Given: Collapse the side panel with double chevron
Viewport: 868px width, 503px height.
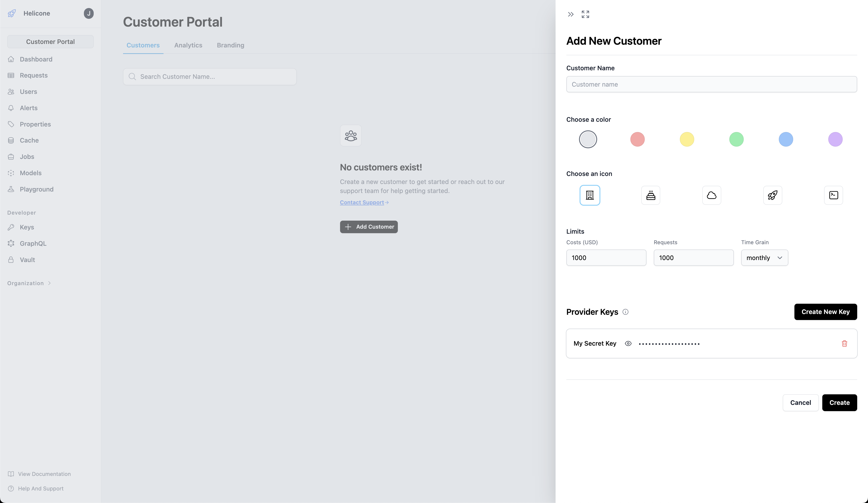Looking at the screenshot, I should [x=571, y=14].
